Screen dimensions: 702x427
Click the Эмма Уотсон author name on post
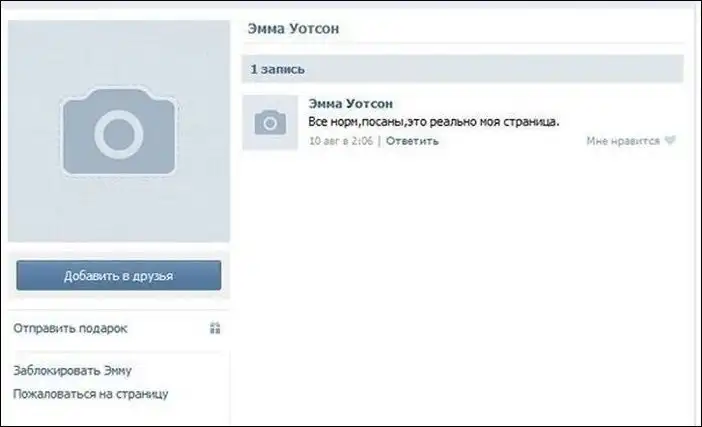(350, 104)
